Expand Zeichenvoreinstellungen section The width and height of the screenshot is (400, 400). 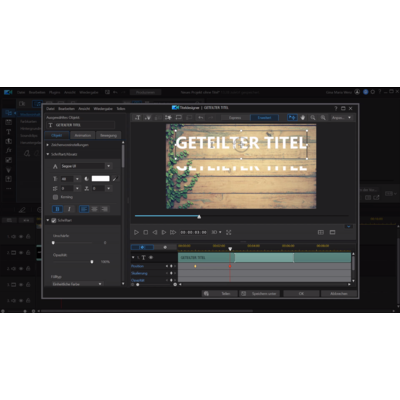coord(48,145)
